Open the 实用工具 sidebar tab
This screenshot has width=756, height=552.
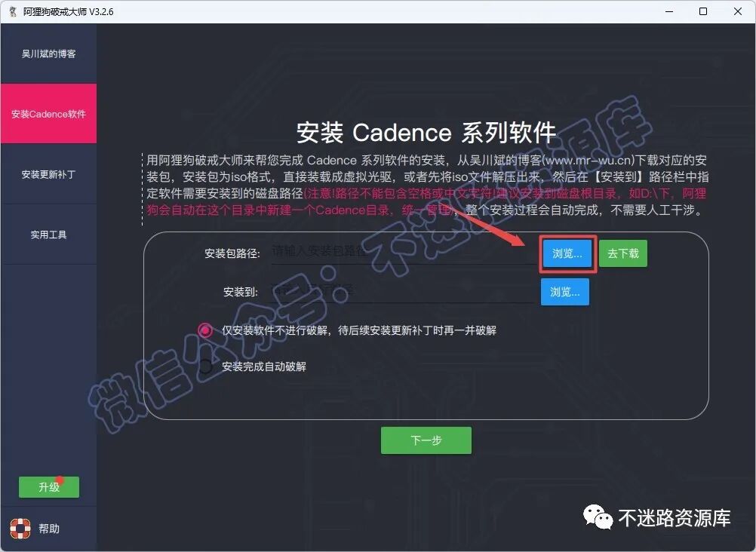click(x=49, y=235)
